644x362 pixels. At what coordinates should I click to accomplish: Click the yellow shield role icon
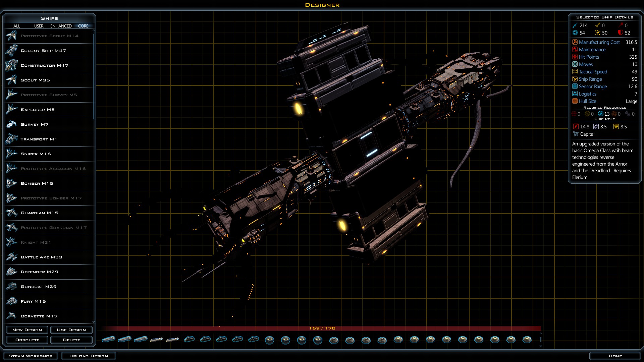(x=616, y=127)
